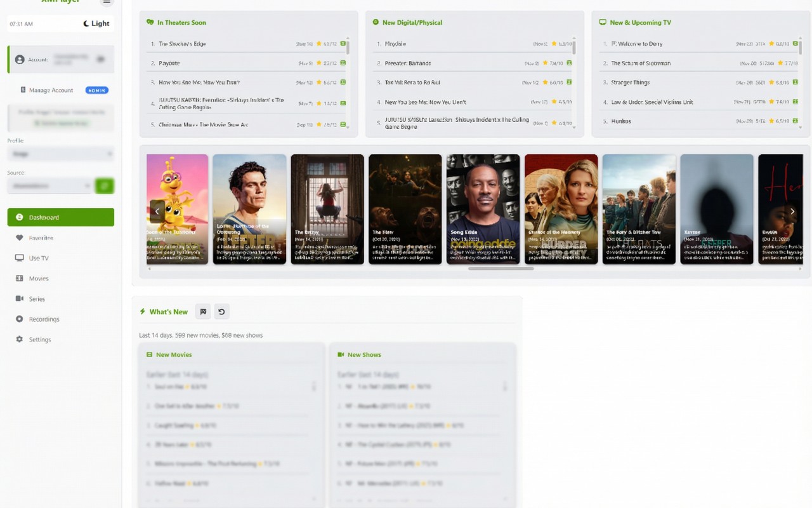Viewport: 812px width, 508px height.
Task: Click green icon on Law & Order row
Action: click(796, 102)
